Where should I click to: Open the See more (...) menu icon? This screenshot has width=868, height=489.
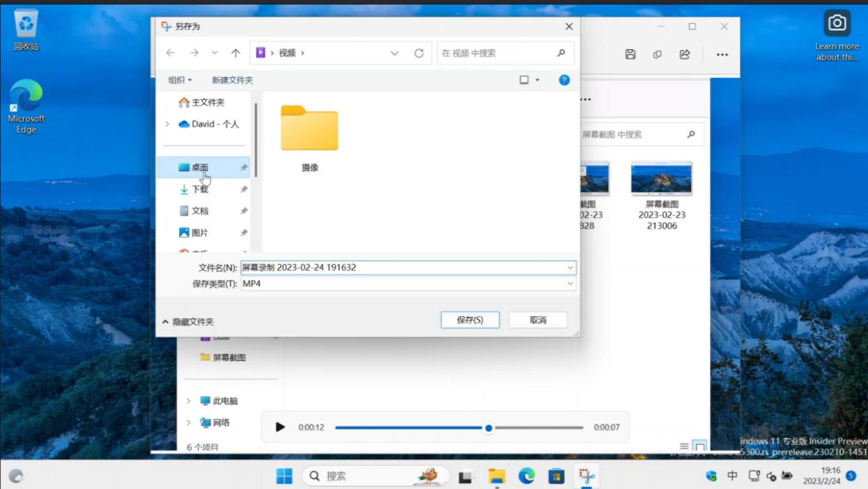click(x=722, y=54)
